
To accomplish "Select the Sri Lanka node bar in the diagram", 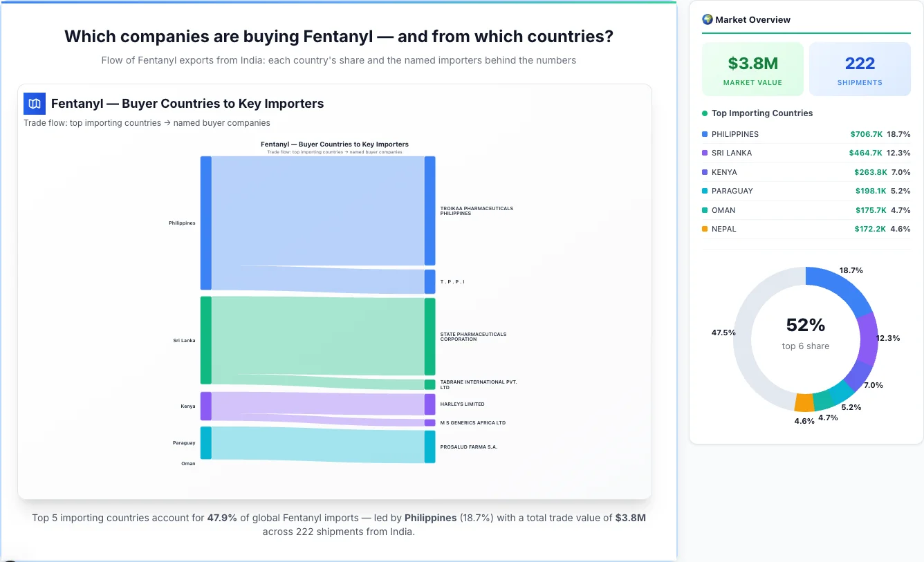I will tap(205, 340).
